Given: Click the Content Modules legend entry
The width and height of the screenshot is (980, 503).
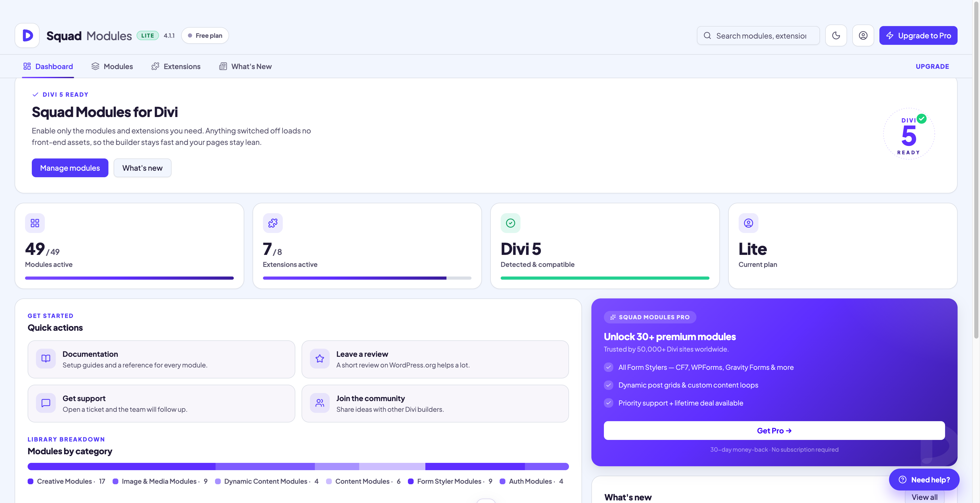Looking at the screenshot, I should click(x=363, y=481).
